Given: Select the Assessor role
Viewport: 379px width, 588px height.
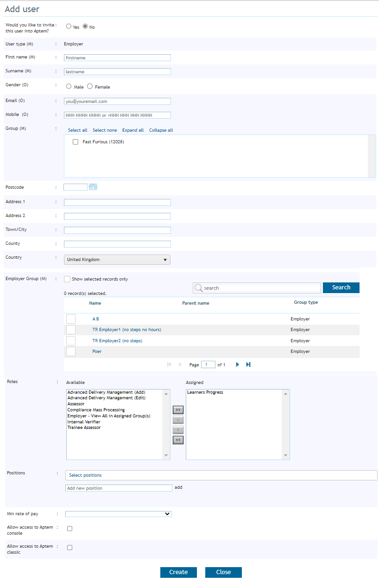Looking at the screenshot, I should (76, 404).
